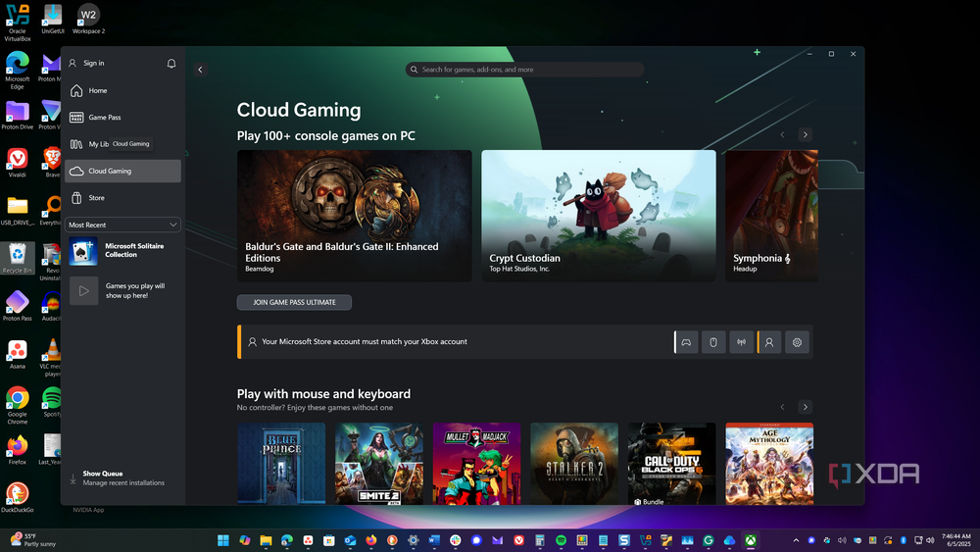Screen dimensions: 980x552
Task: Open Microsoft Edge desktop shortcut
Action: coord(18,71)
